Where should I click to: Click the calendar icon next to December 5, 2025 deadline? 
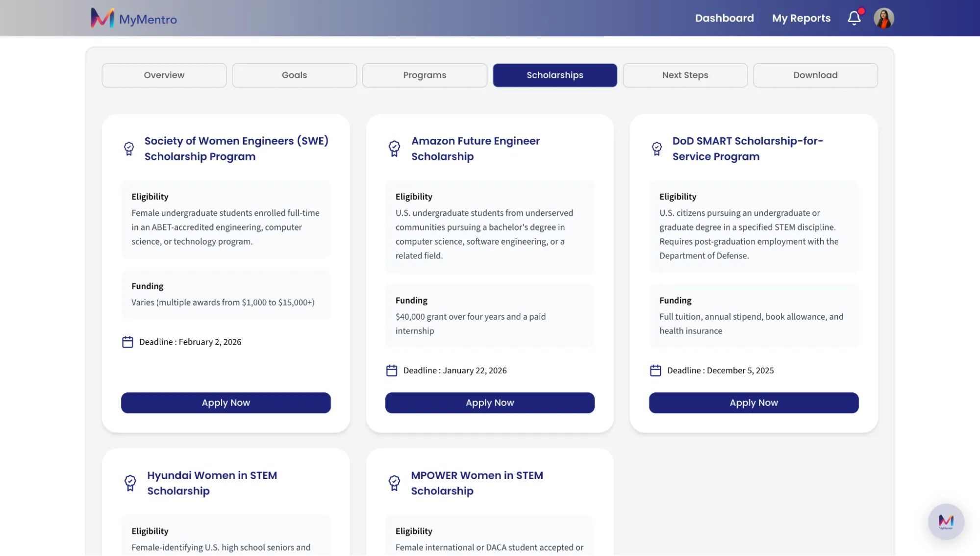[655, 370]
